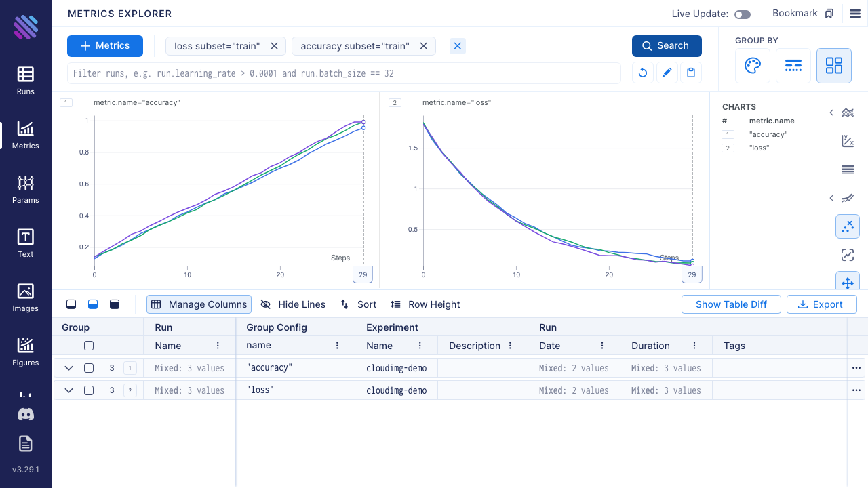868x488 pixels.
Task: Expand aggregation options side arrow
Action: click(831, 113)
